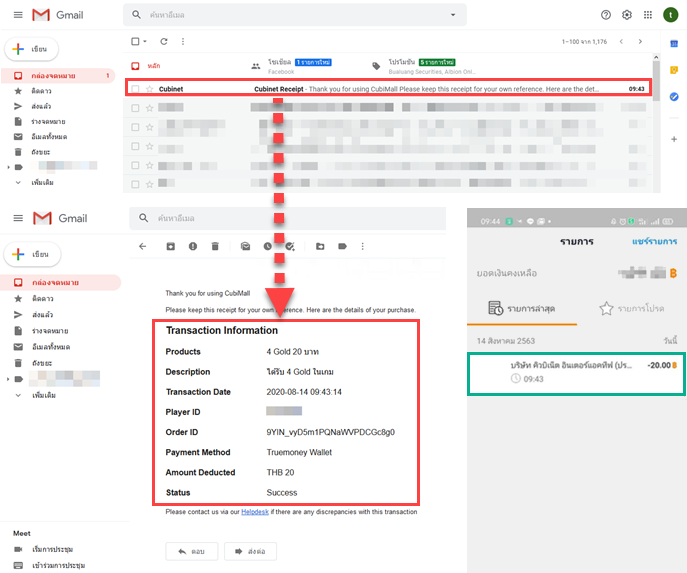Open Drafts 'ร่างจดหมาย' in lower sidebar
687x573 pixels.
click(x=50, y=331)
